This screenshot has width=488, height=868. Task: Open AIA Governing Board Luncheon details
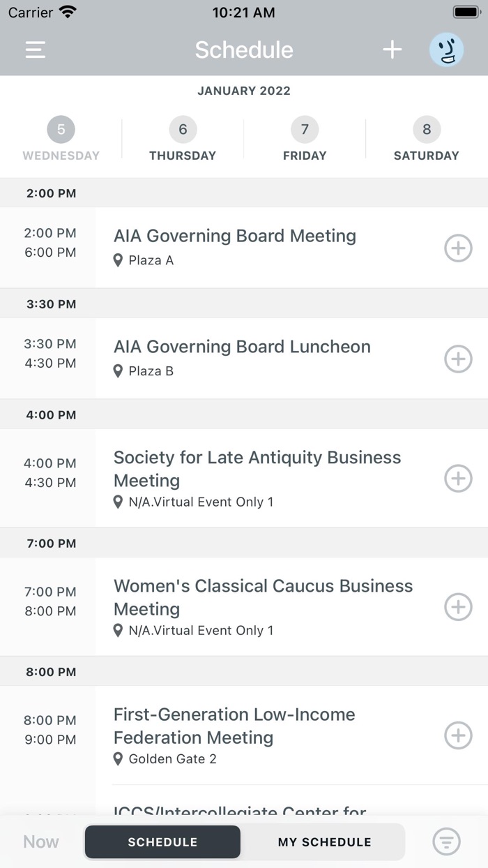click(x=242, y=347)
